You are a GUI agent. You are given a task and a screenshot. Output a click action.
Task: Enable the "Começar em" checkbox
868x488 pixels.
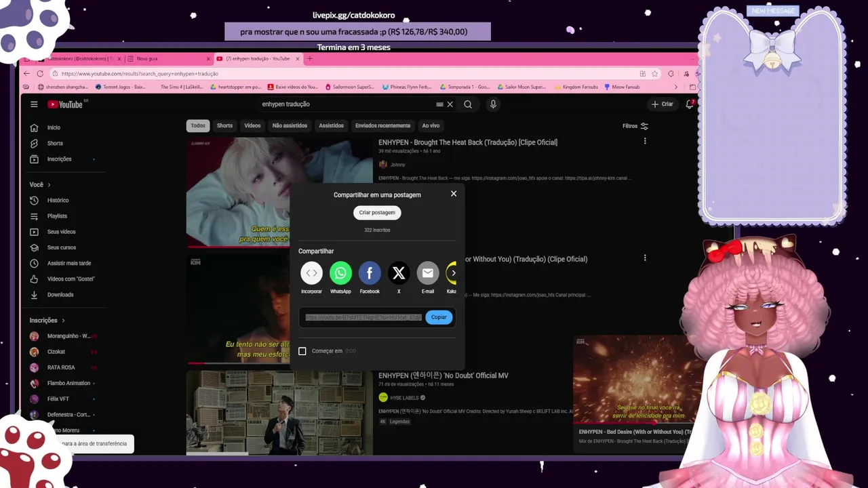[x=302, y=351]
